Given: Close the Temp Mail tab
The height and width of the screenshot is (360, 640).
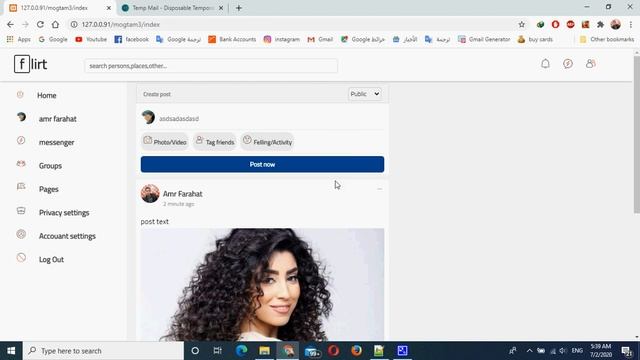Looking at the screenshot, I should click(221, 8).
